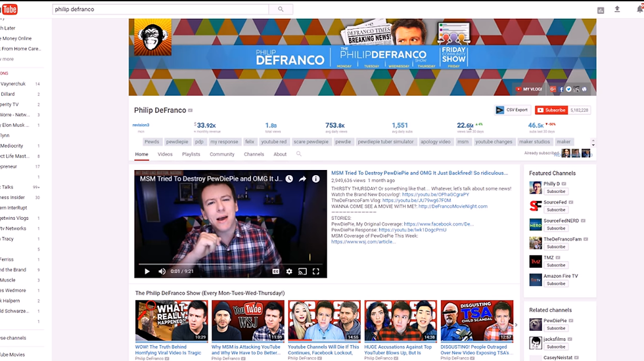
Task: Subscribe to SourceFed featured channel
Action: [x=556, y=209]
